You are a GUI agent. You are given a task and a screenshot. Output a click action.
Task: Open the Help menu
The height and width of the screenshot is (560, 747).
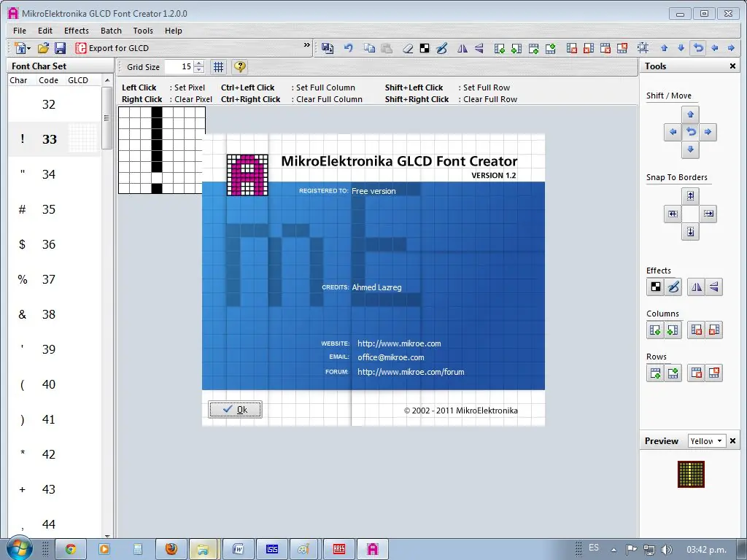click(174, 31)
